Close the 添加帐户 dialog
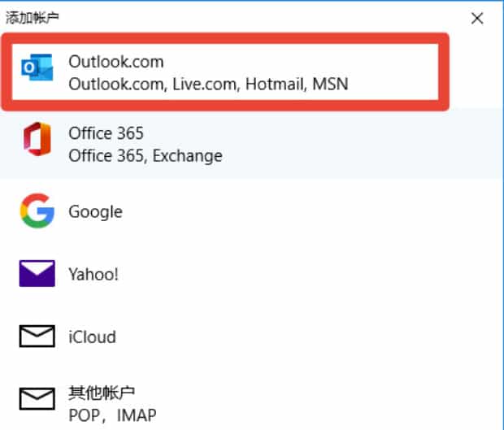The image size is (504, 430). 477,19
